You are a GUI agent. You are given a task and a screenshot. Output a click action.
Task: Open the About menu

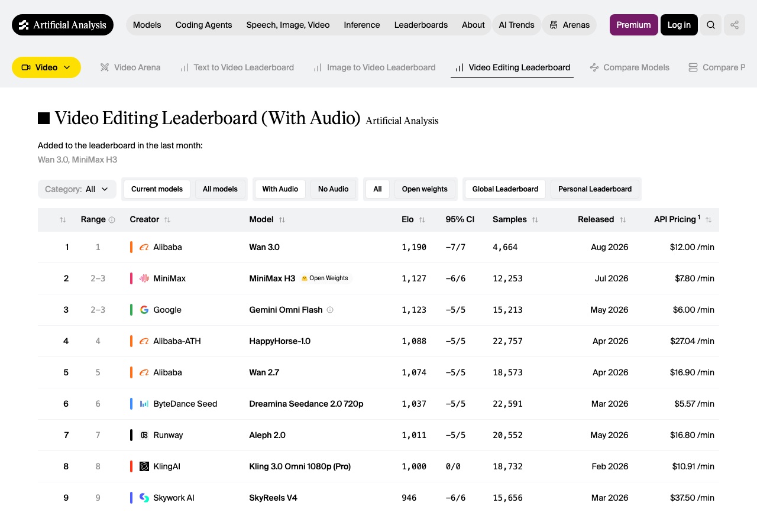pos(473,25)
